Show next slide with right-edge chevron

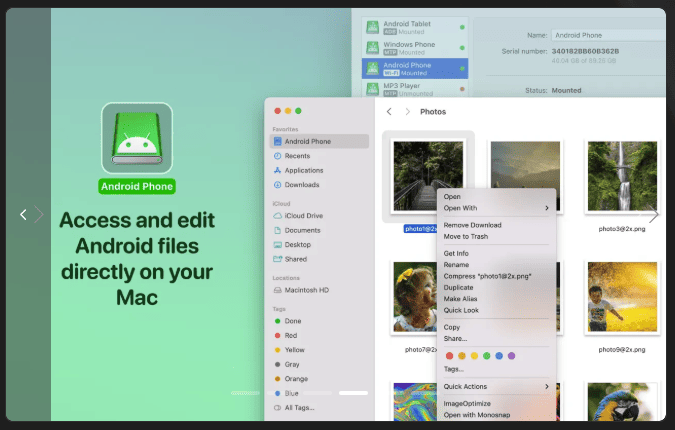tap(653, 214)
